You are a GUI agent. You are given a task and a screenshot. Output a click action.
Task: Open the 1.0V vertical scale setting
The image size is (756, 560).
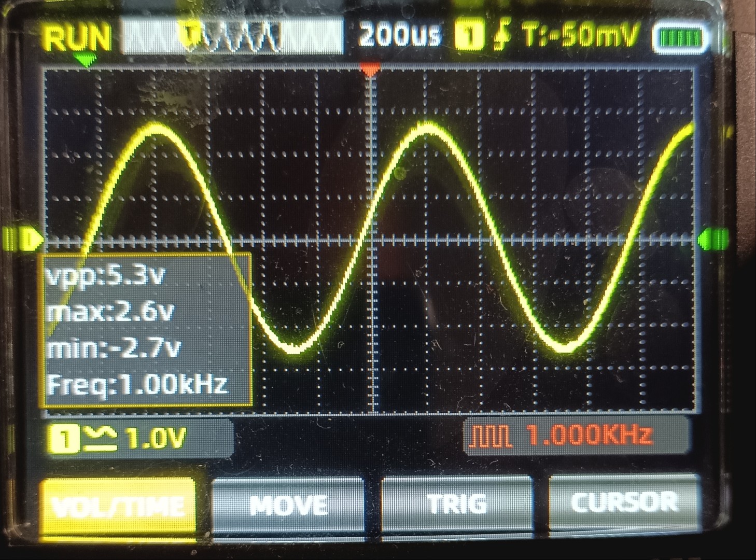pyautogui.click(x=155, y=439)
